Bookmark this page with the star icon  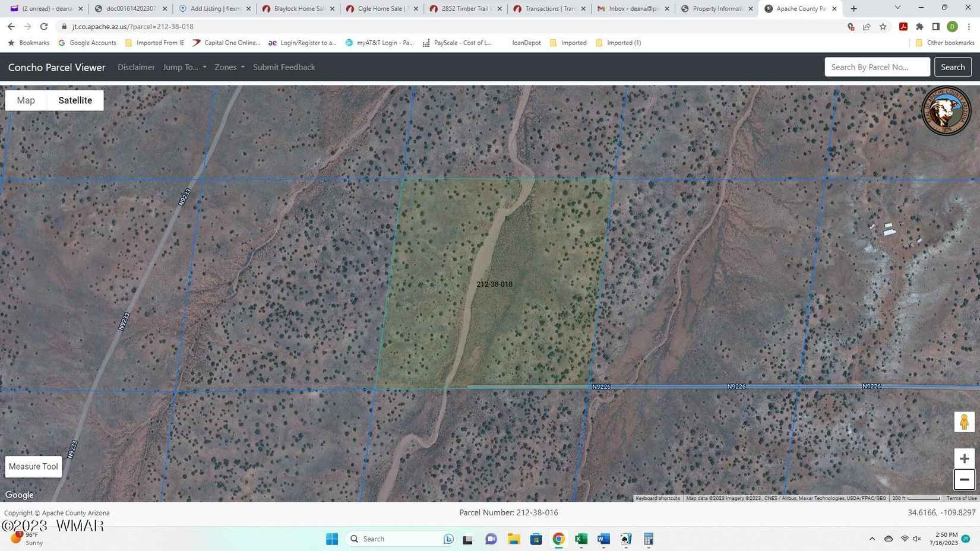point(883,27)
